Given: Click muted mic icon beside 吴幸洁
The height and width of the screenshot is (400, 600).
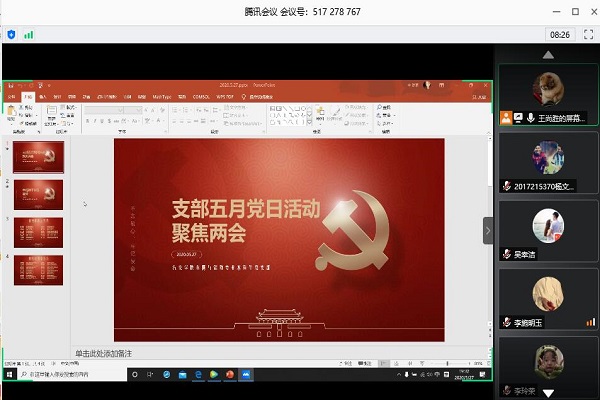Looking at the screenshot, I should click(507, 254).
